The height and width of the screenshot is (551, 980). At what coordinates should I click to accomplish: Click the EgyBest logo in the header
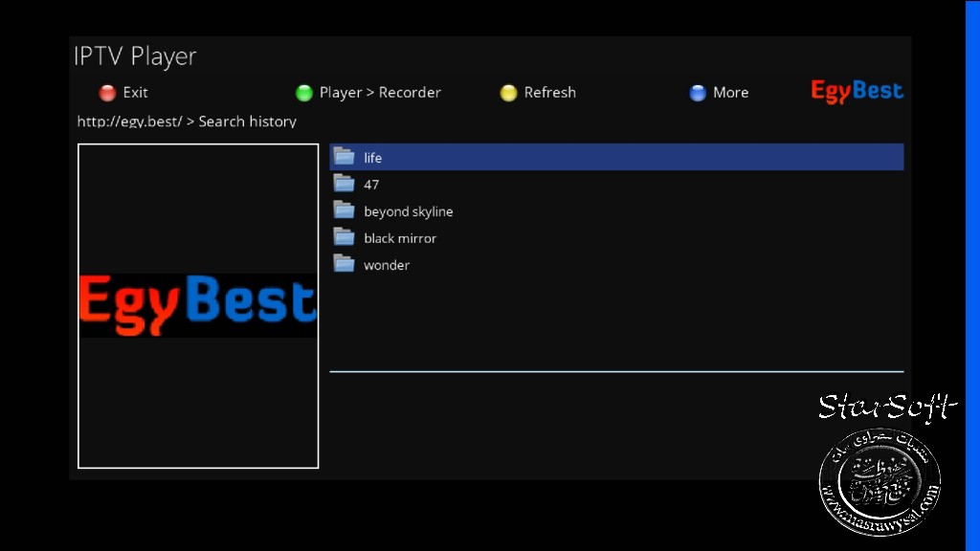pos(857,92)
